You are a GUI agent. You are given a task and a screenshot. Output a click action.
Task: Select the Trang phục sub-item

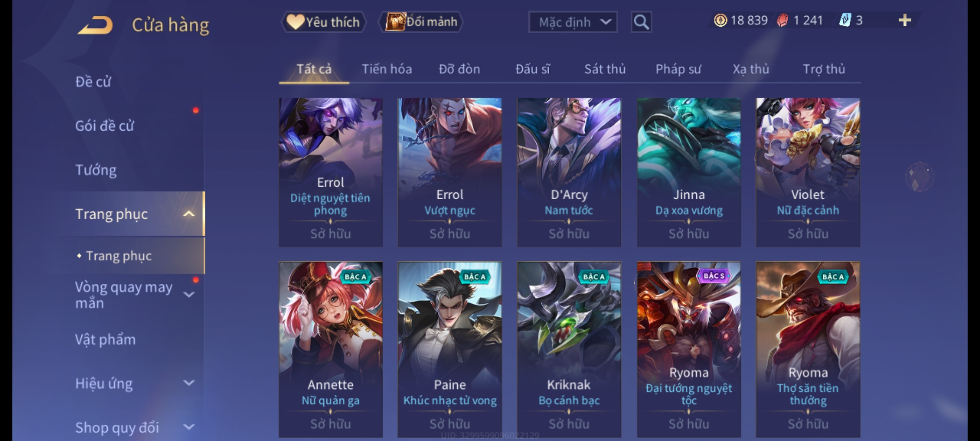tap(118, 256)
